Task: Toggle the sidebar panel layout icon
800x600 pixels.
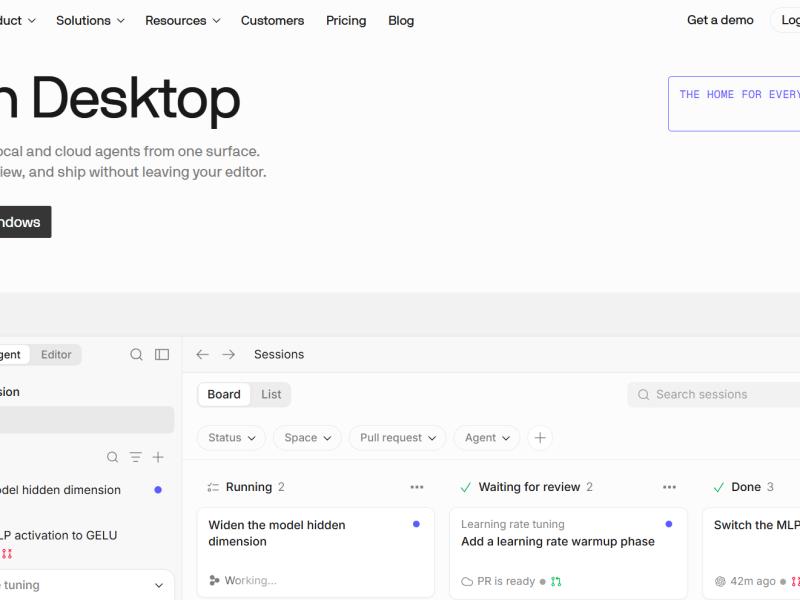Action: [x=162, y=355]
